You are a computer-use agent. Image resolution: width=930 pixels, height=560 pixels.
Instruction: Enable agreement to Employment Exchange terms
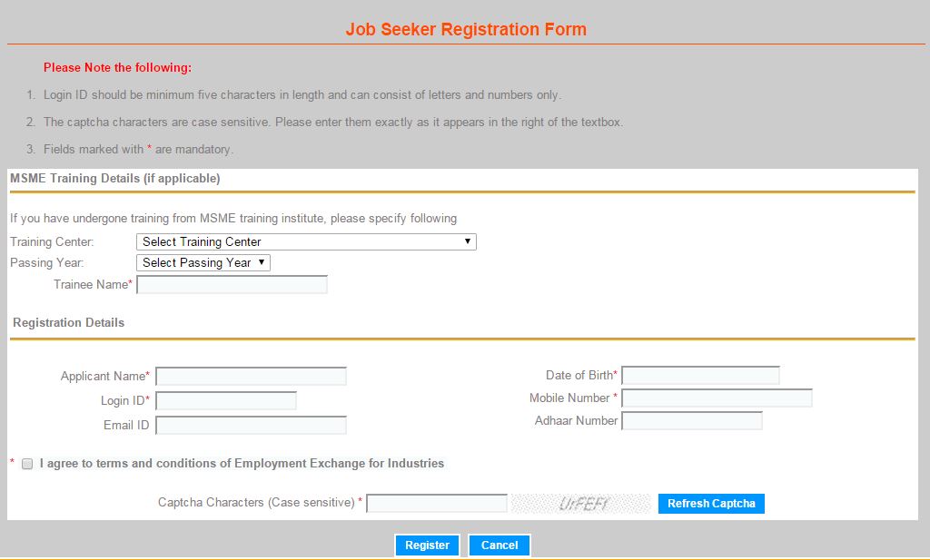(26, 463)
